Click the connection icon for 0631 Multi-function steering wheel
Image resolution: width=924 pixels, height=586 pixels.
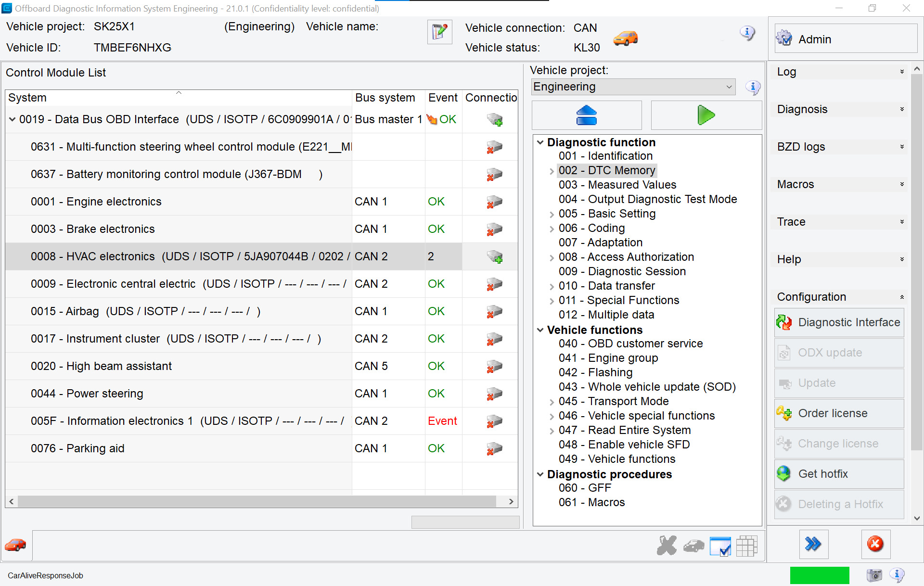click(x=494, y=147)
